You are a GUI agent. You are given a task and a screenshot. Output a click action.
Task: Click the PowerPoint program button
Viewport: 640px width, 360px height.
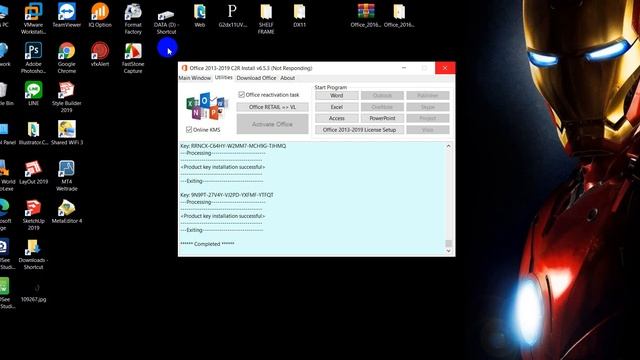click(x=382, y=118)
